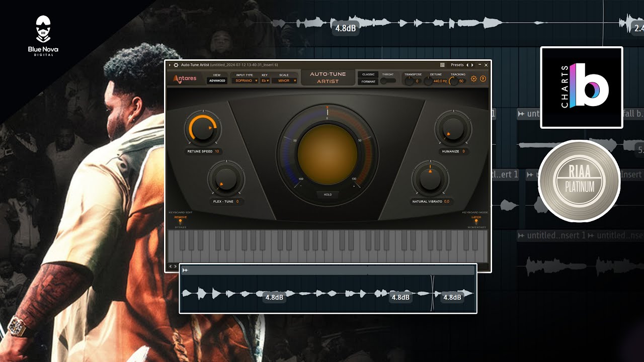Click the Humanize knob

(453, 128)
